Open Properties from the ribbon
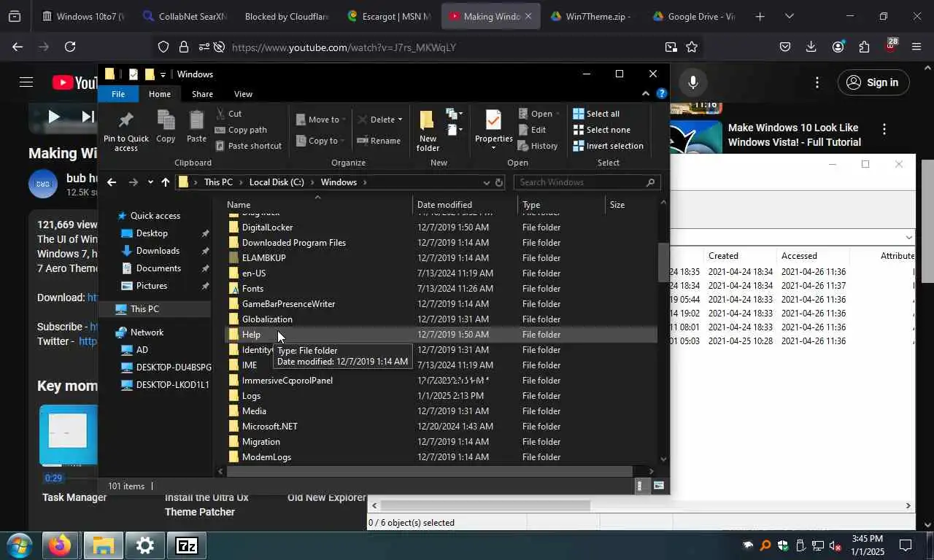This screenshot has width=934, height=560. pyautogui.click(x=493, y=130)
